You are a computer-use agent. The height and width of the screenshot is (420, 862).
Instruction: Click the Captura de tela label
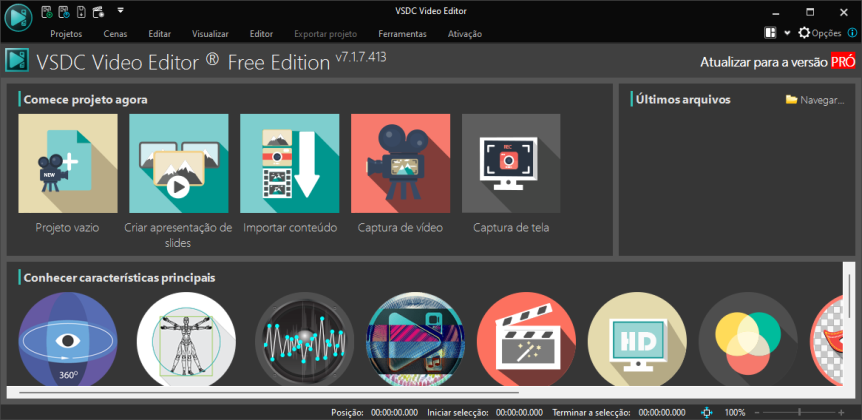point(511,228)
